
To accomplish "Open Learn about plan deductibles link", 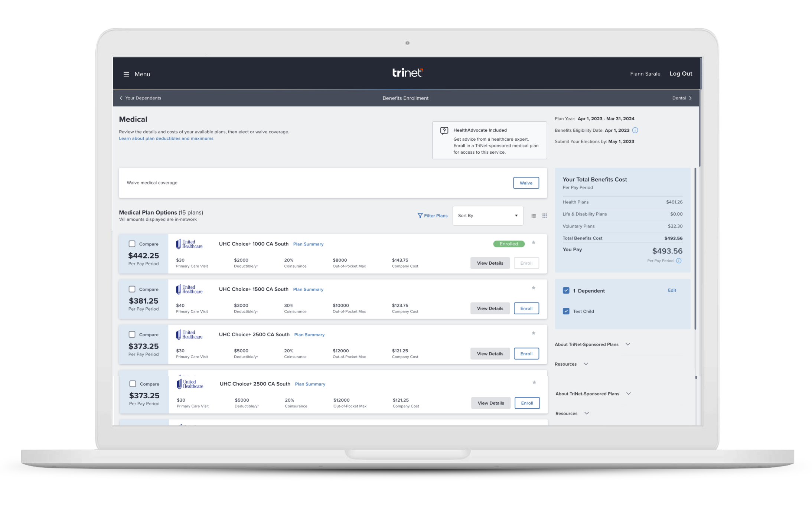I will pyautogui.click(x=166, y=138).
